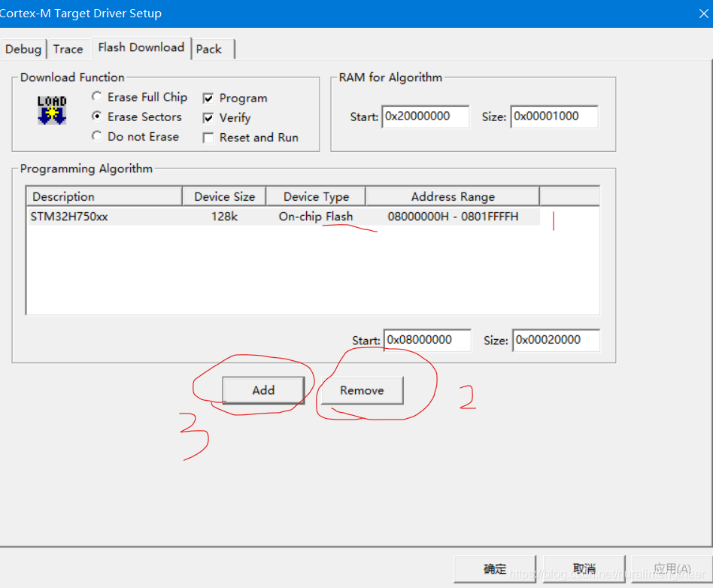Click address range 08000000H - 0801FFFFH
713x588 pixels.
453,217
